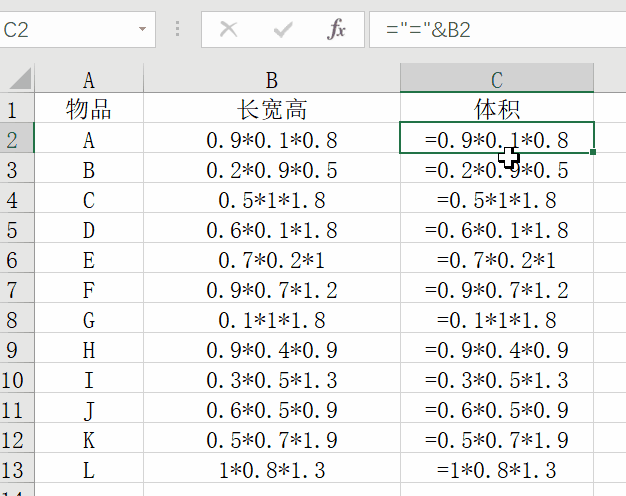Select column B header
Image resolution: width=626 pixels, height=496 pixels.
[x=271, y=78]
